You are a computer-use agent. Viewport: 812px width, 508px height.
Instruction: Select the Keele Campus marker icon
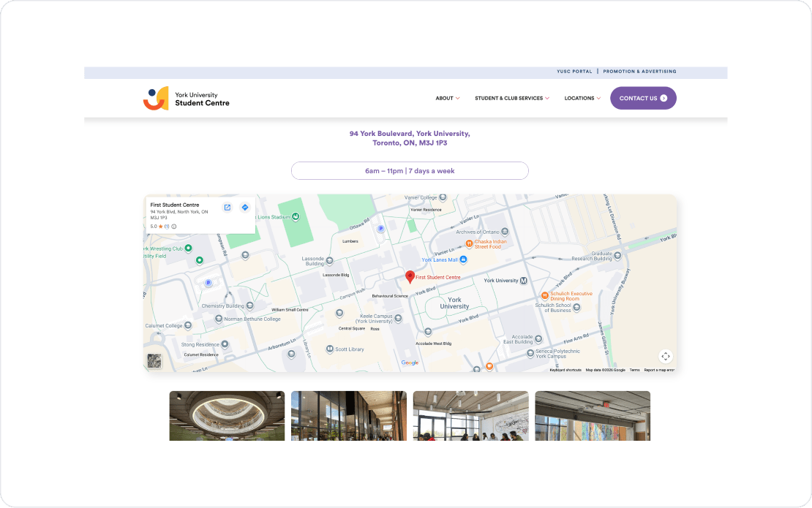coord(398,319)
